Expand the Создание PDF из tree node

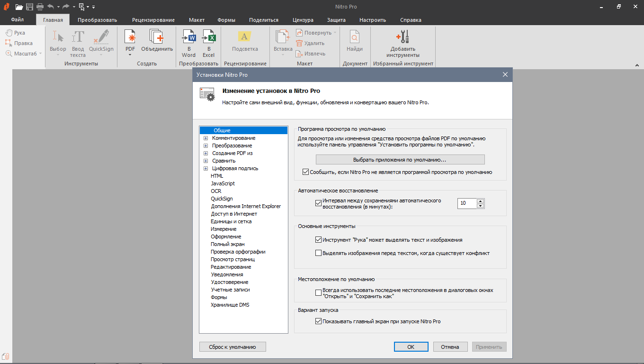pyautogui.click(x=206, y=153)
